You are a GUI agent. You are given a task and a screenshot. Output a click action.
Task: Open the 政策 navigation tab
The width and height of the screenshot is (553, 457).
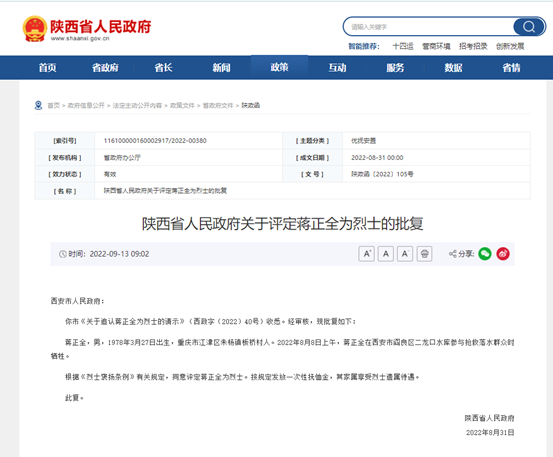pos(279,67)
